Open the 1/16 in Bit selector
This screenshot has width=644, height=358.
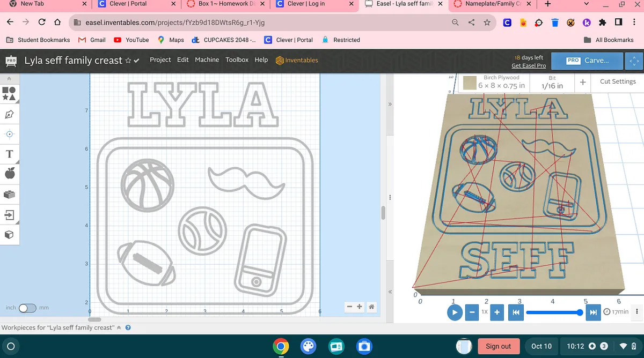pyautogui.click(x=552, y=82)
